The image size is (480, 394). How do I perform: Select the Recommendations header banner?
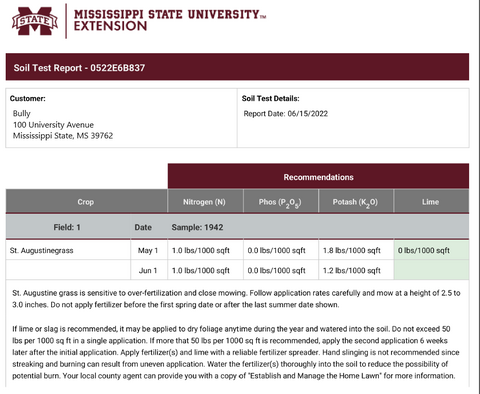(318, 177)
